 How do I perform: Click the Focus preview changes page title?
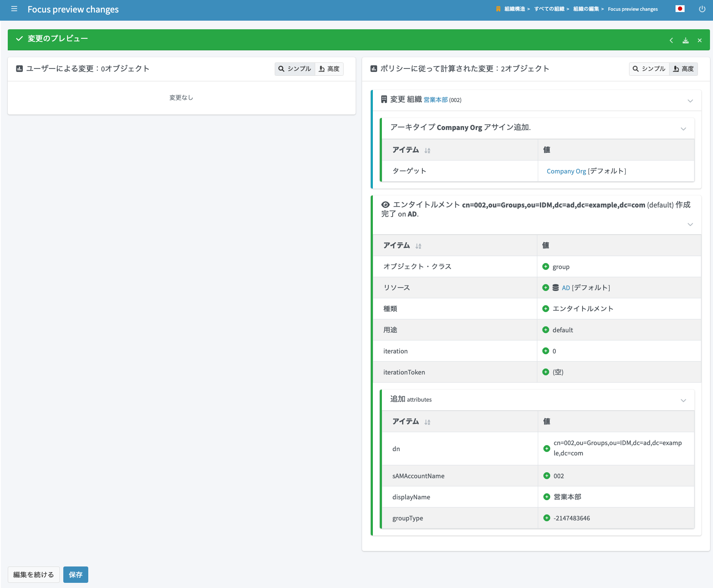73,9
